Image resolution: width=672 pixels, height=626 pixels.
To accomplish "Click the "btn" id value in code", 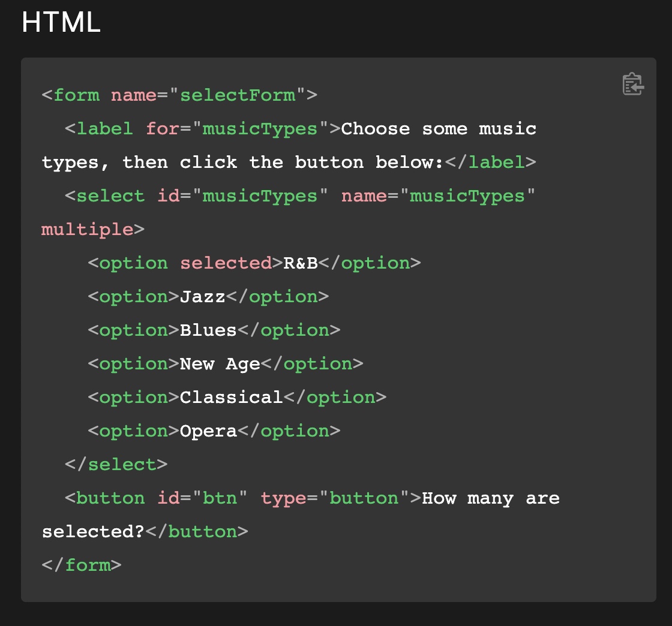I will pyautogui.click(x=220, y=498).
